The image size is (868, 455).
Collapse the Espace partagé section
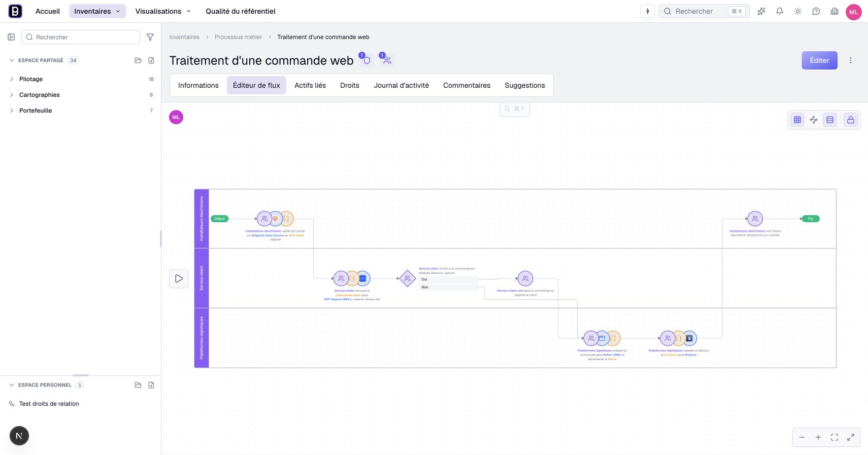[x=12, y=60]
